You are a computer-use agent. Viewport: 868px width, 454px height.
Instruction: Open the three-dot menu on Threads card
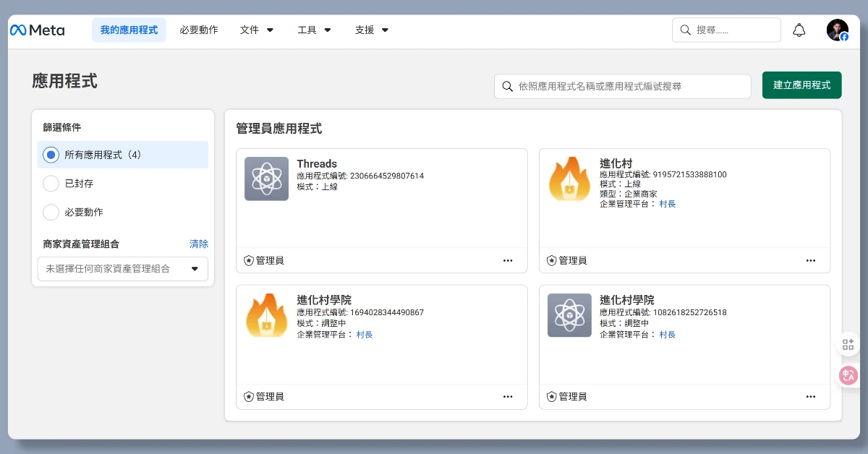click(508, 260)
